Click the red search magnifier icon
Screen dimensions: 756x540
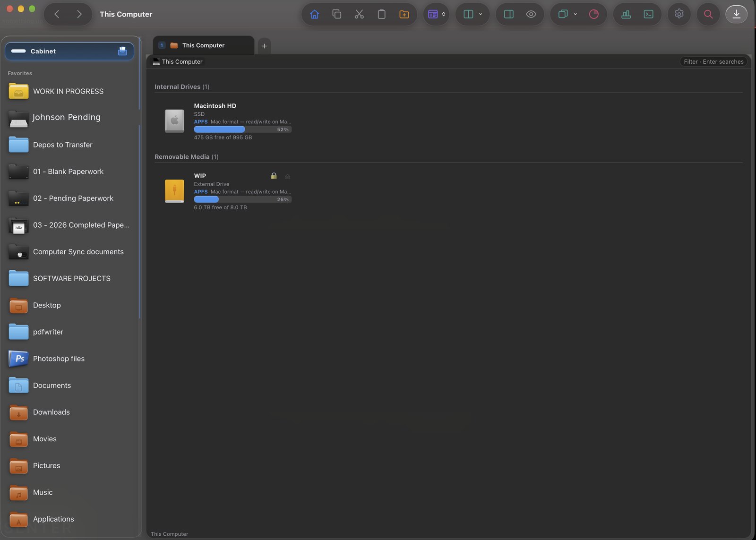pos(708,14)
